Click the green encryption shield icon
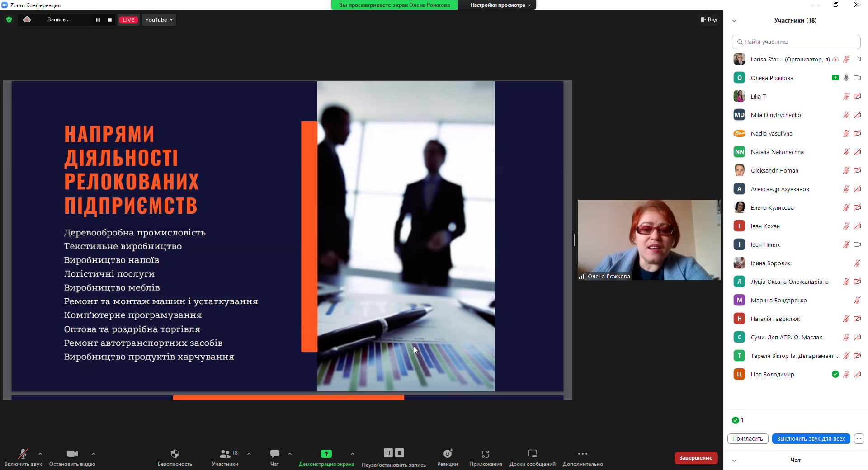The height and width of the screenshot is (470, 868). (x=9, y=19)
